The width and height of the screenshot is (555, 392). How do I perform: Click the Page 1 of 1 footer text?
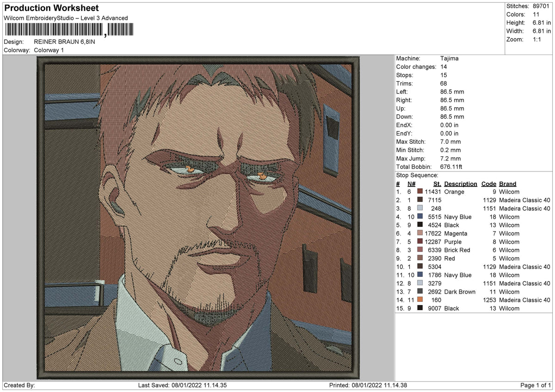[x=536, y=385]
